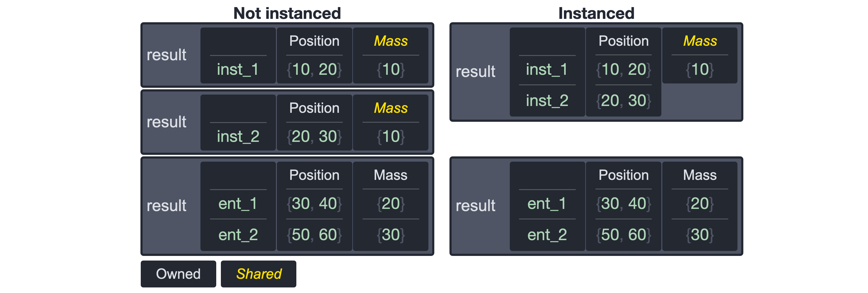The image size is (868, 293).
Task: Click the result label beside Instanced inst_1 rows
Action: point(475,71)
